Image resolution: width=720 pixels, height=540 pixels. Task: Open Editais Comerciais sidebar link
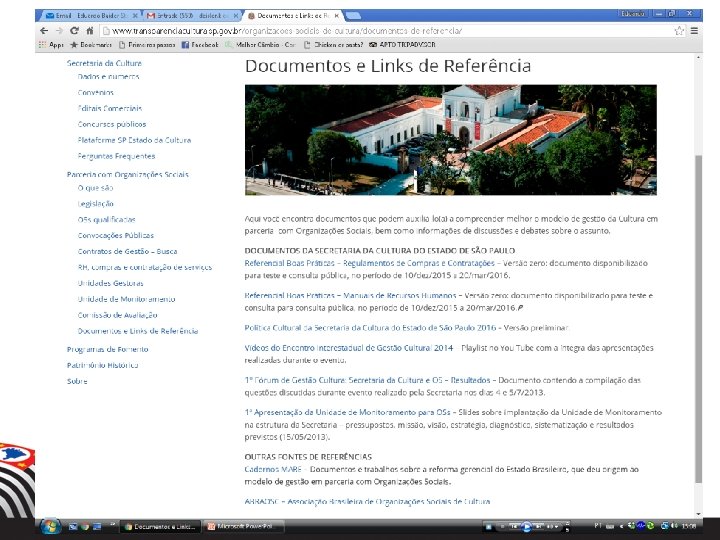coord(110,108)
